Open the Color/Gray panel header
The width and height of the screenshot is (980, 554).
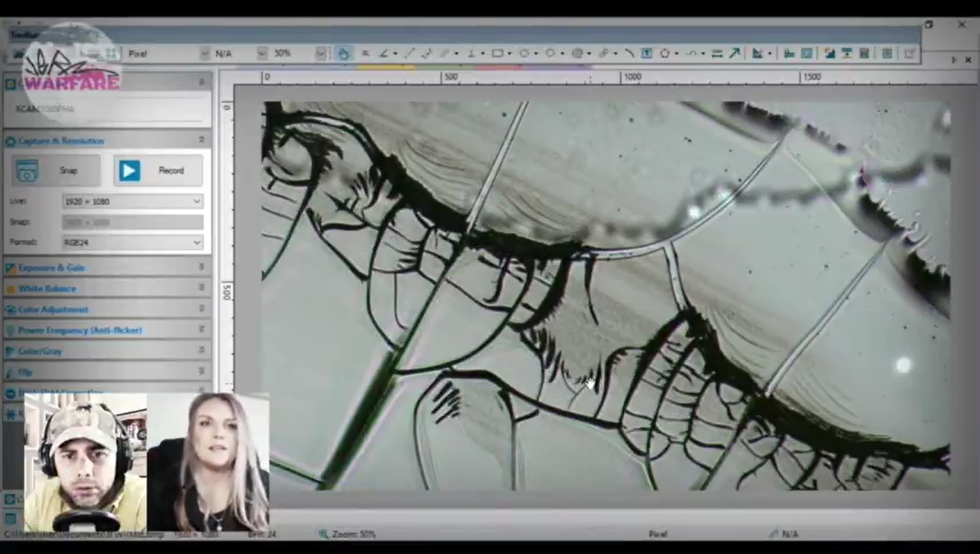coord(107,350)
